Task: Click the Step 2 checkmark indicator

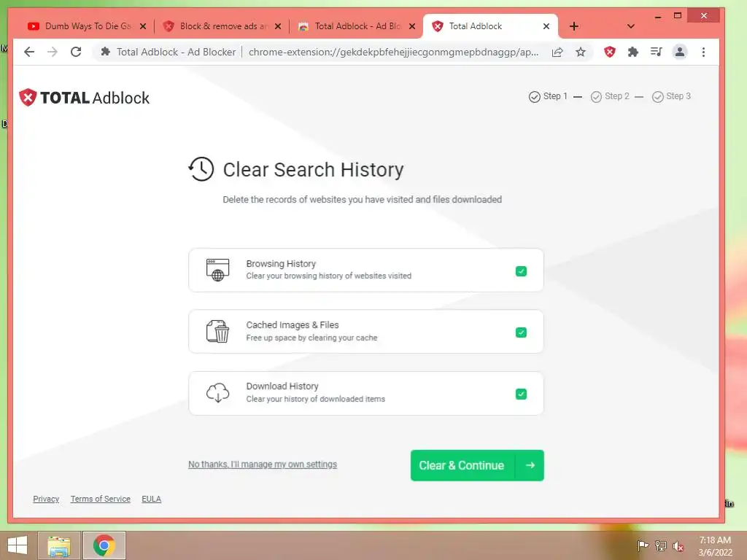Action: [x=596, y=97]
